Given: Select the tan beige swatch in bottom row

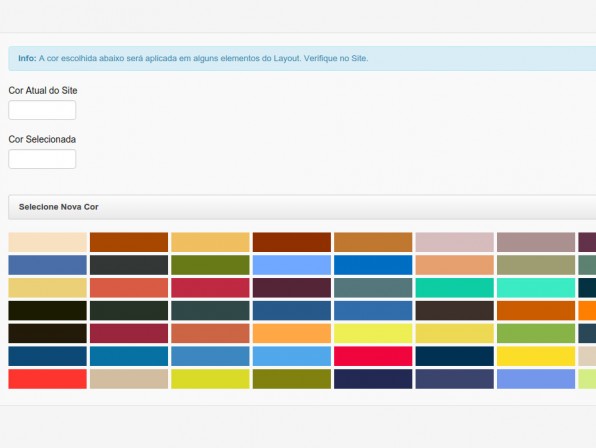Looking at the screenshot, I should tap(129, 379).
